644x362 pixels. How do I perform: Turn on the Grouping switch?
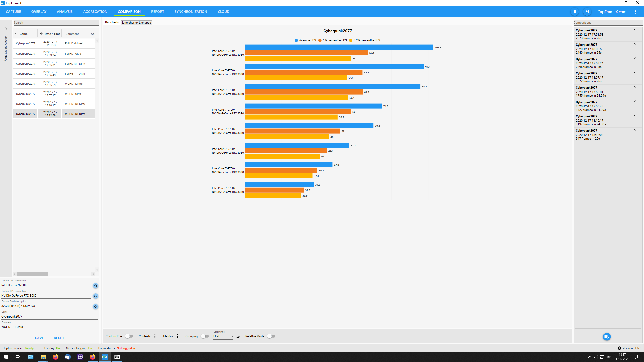pos(205,336)
